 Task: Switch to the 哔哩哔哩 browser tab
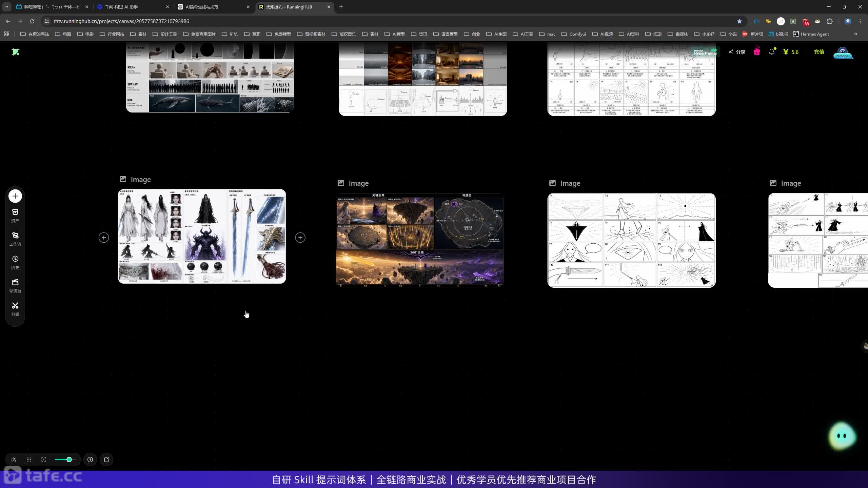(x=52, y=7)
